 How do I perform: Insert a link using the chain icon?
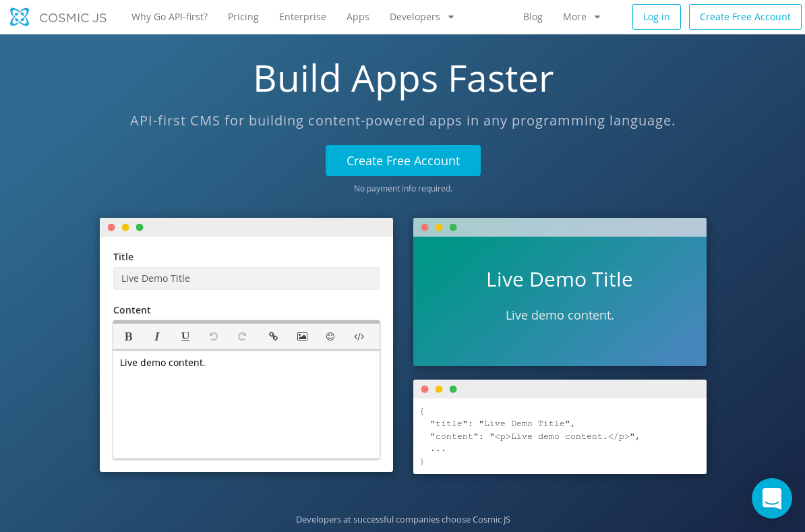point(273,336)
